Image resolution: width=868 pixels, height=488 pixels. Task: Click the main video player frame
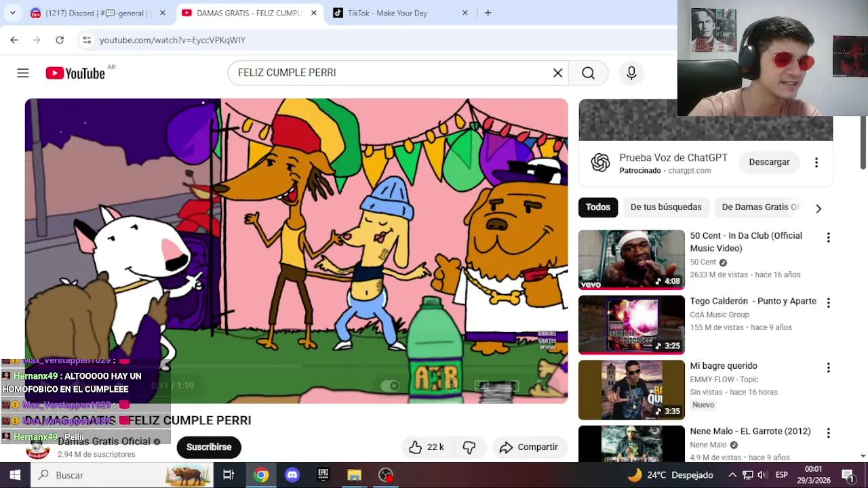(296, 251)
